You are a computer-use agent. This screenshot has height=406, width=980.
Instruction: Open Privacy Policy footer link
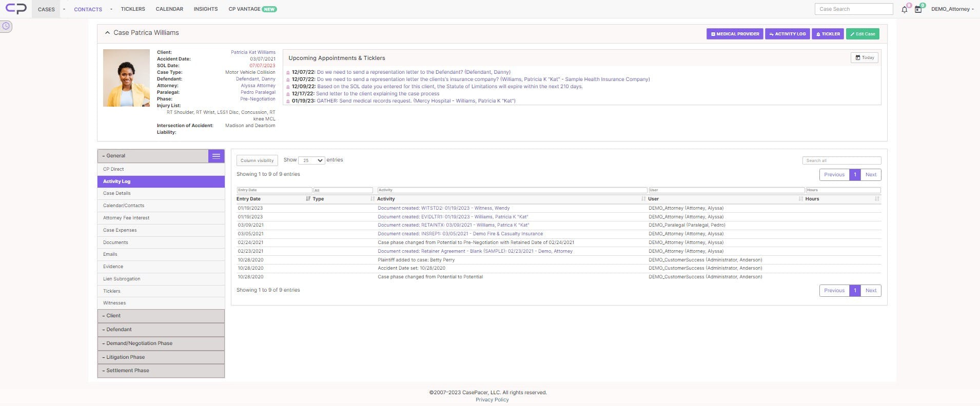[492, 400]
